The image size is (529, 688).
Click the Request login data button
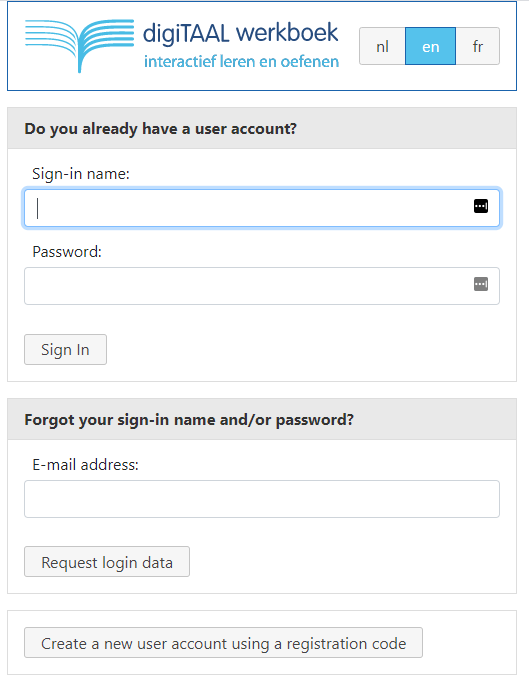point(107,562)
